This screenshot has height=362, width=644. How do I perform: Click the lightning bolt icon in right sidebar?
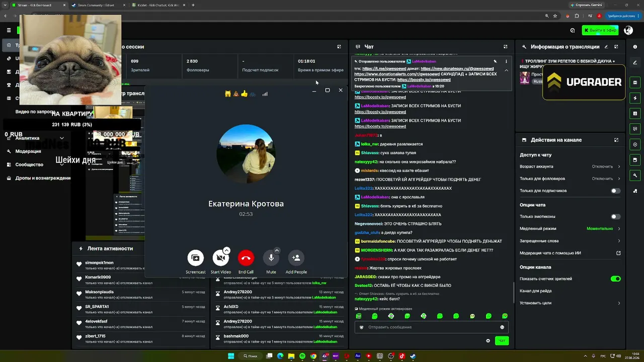(x=635, y=98)
